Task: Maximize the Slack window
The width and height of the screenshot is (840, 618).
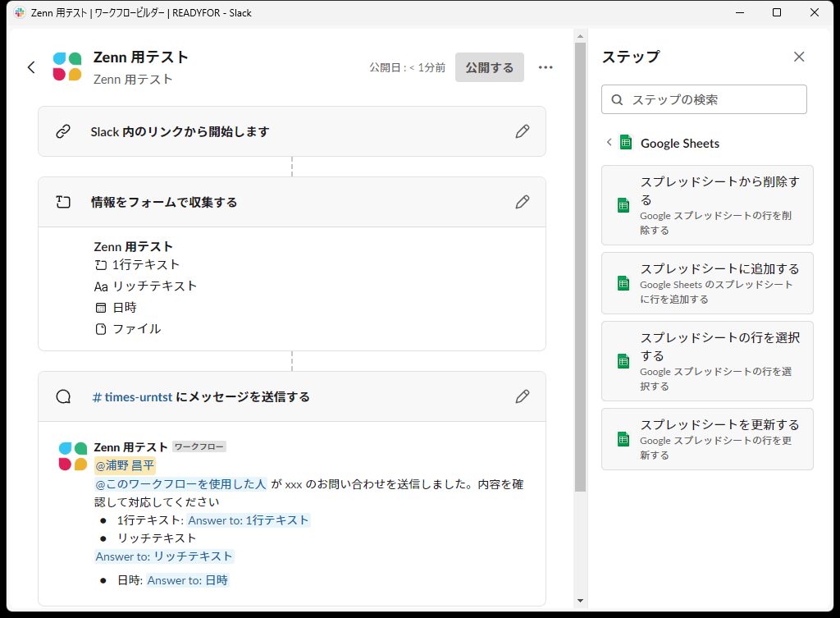Action: point(777,12)
